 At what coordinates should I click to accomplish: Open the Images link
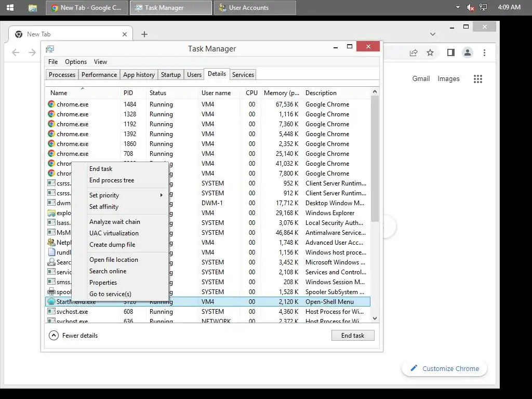point(448,79)
